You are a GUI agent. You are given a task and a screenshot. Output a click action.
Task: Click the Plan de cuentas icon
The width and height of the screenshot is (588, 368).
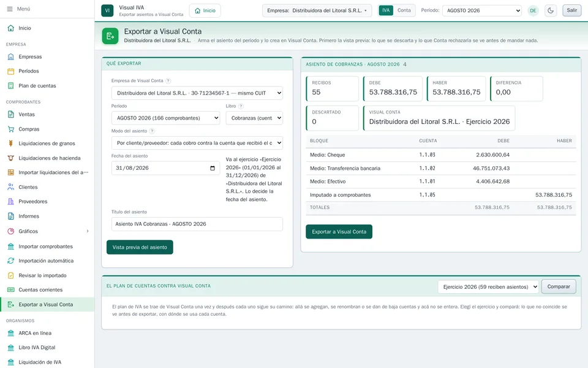(11, 86)
